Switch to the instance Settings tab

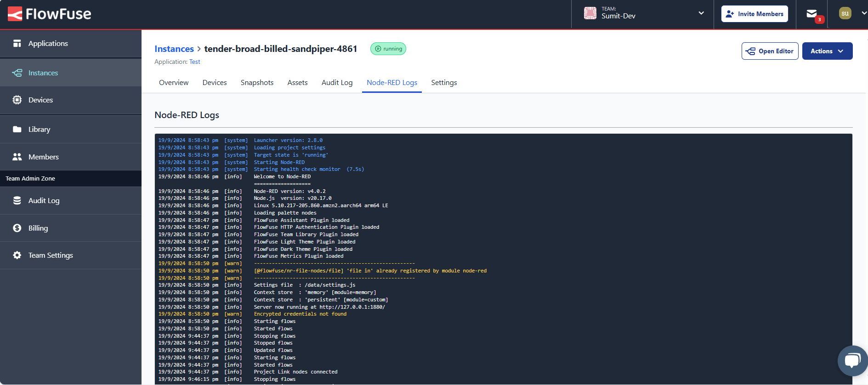point(444,83)
